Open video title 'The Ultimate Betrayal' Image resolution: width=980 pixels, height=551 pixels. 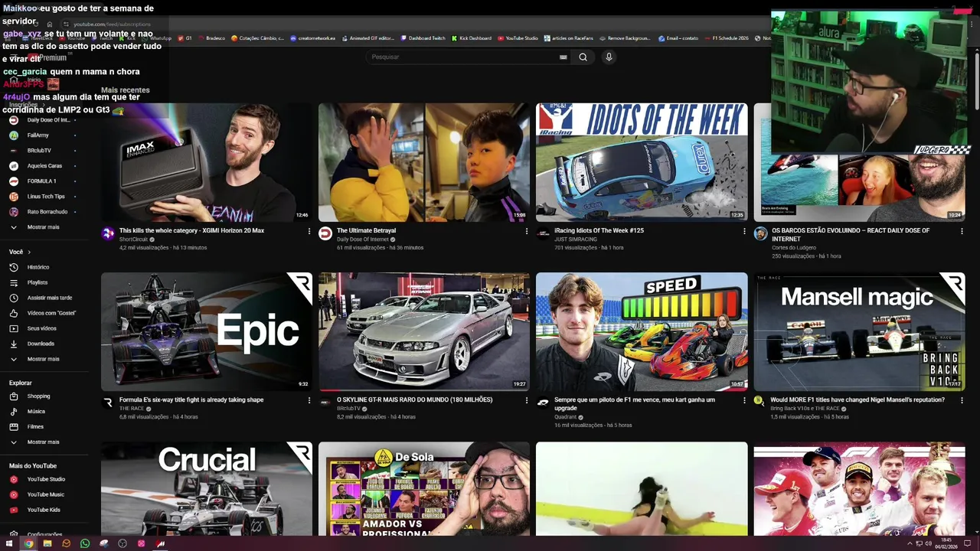pos(366,230)
